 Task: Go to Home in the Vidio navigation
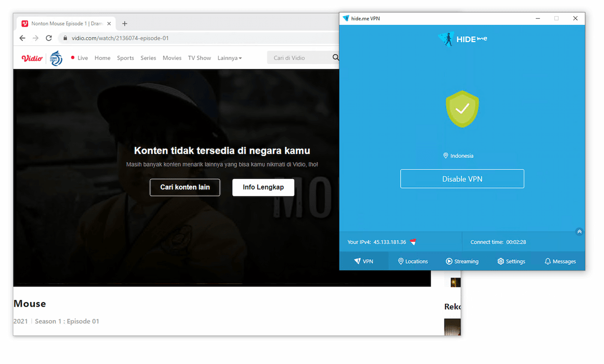tap(102, 58)
